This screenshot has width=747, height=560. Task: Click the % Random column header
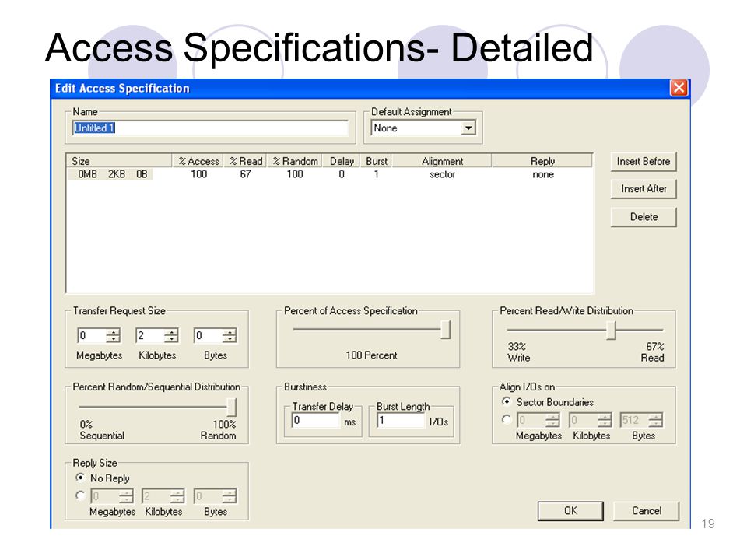click(294, 161)
